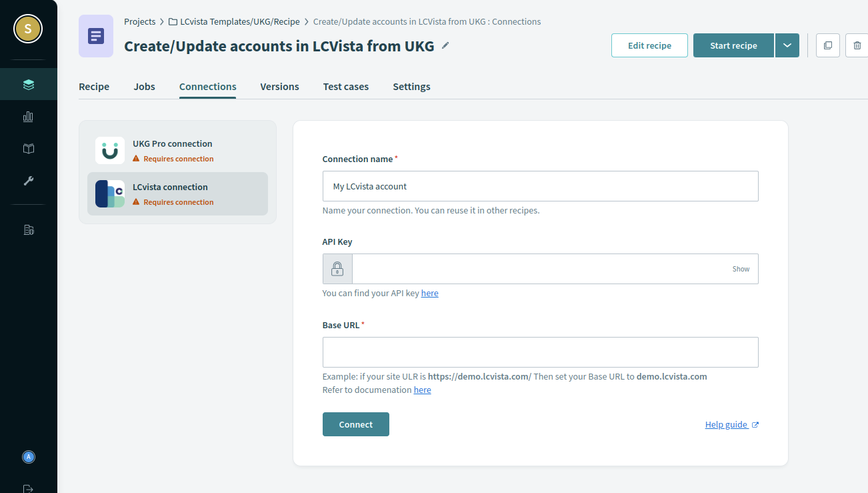
Task: Open the Test cases tab
Action: [x=345, y=87]
